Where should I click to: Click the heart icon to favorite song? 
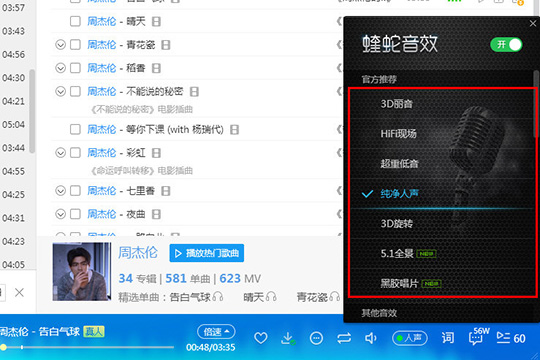coord(261,338)
